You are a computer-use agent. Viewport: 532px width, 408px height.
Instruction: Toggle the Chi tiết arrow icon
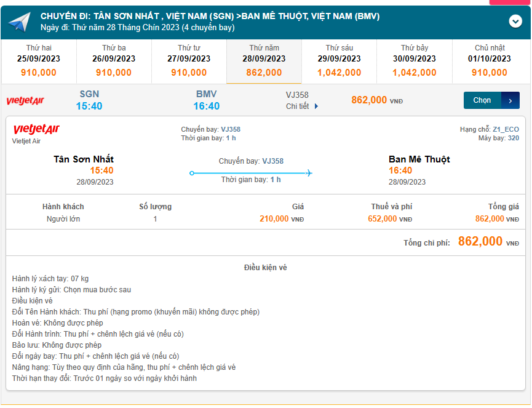pos(316,106)
